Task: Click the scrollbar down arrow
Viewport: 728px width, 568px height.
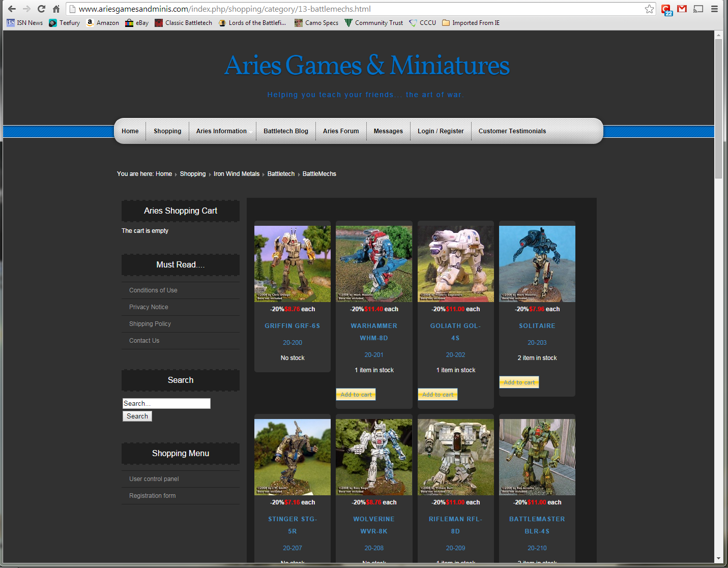Action: coord(718,558)
